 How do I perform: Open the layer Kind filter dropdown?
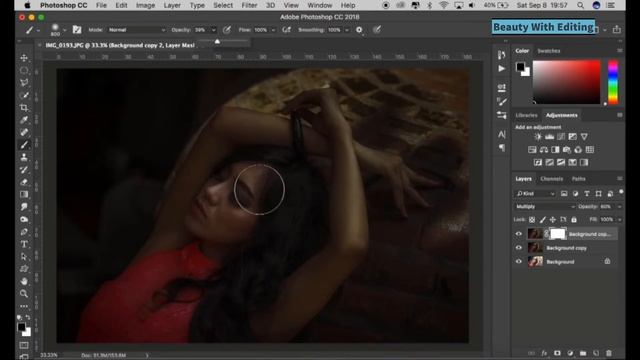tap(535, 193)
